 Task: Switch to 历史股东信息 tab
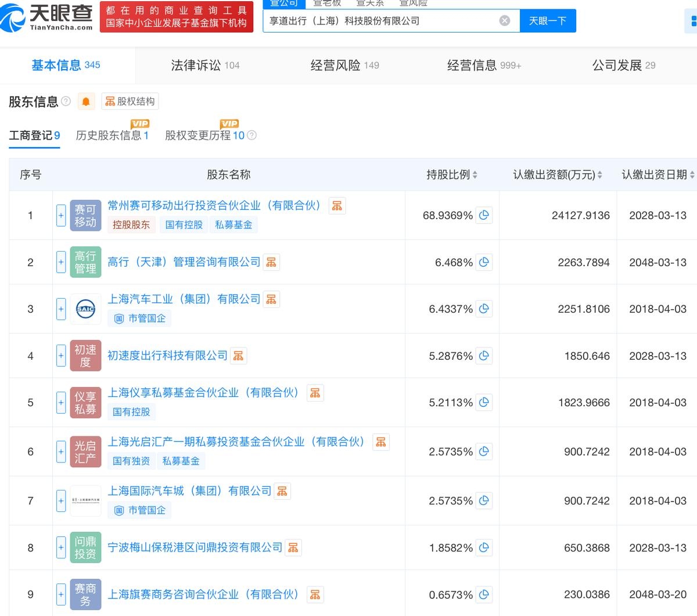pyautogui.click(x=112, y=135)
